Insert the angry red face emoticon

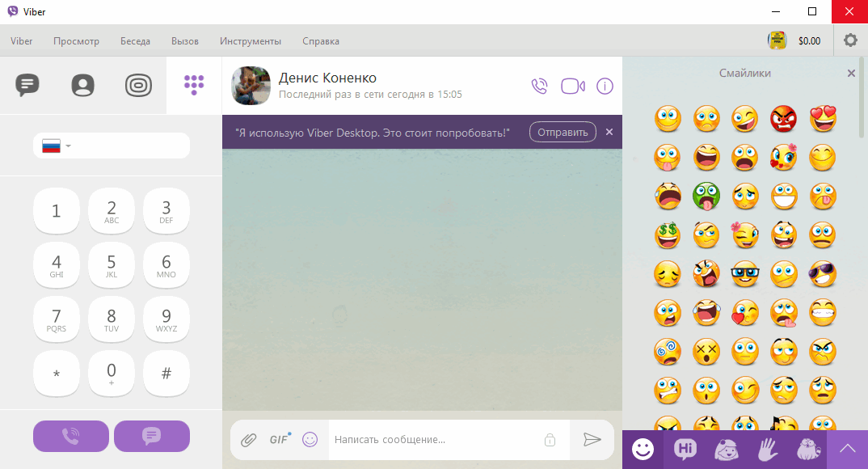[784, 119]
